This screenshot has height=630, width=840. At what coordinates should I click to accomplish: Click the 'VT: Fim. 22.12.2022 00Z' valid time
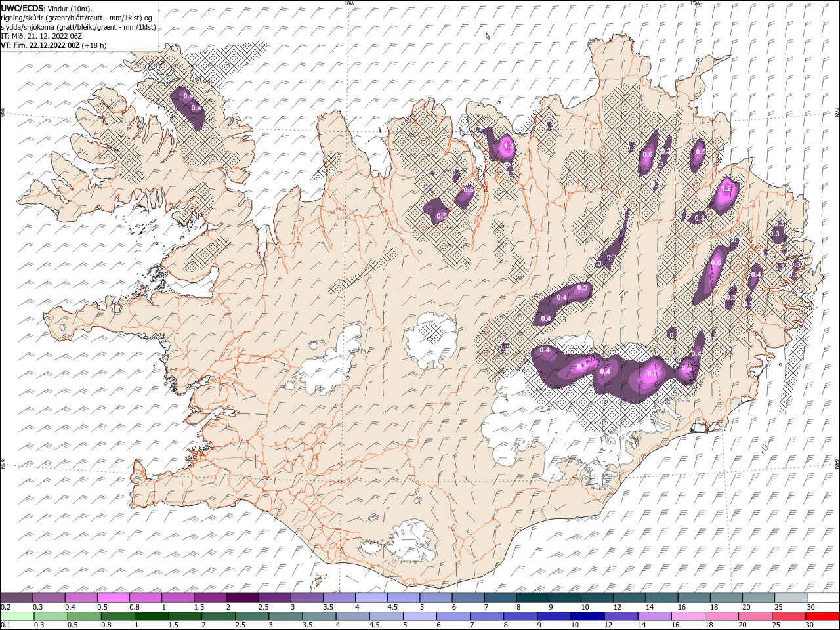[x=41, y=45]
